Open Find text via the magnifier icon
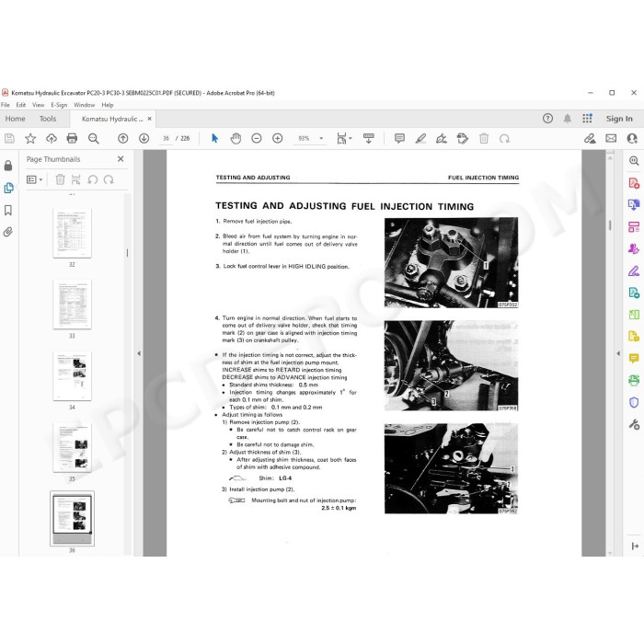644x644 pixels. (94, 138)
